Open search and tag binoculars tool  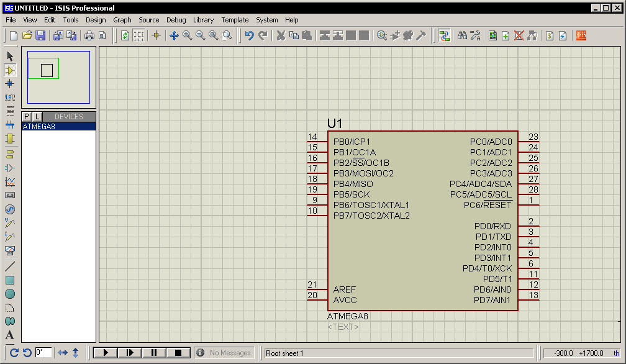pos(462,35)
